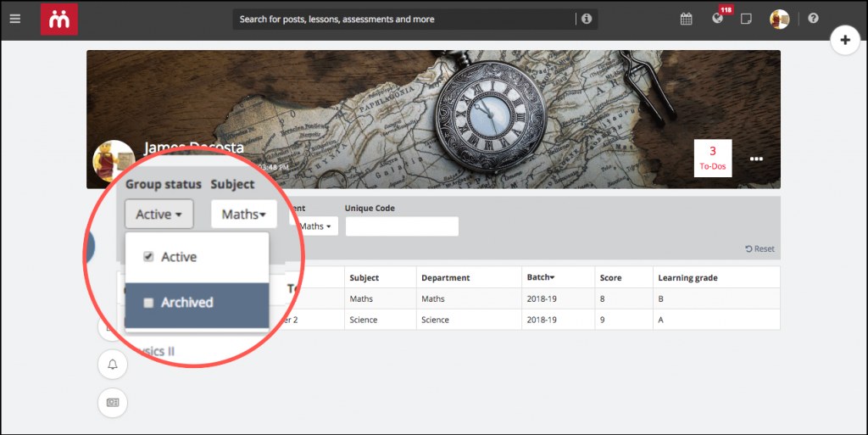Sort by the Batch column header
868x435 pixels.
point(541,277)
